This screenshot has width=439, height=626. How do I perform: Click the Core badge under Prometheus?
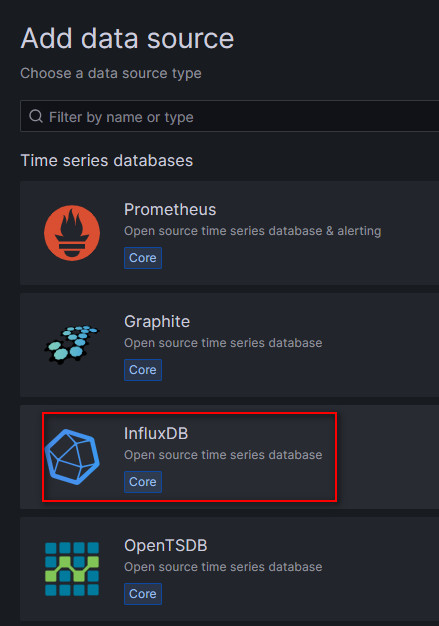click(x=143, y=258)
